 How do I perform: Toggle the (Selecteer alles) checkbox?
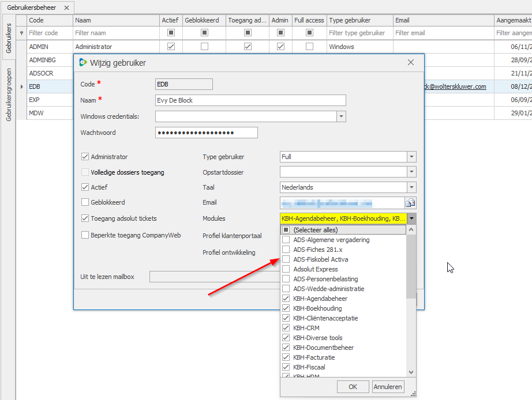coord(286,230)
